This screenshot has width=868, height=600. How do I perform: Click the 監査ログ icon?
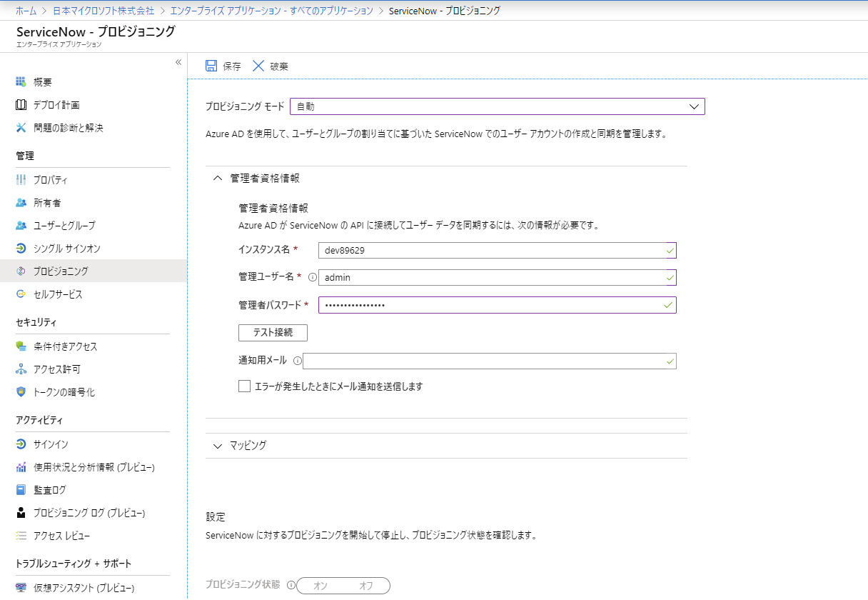tap(21, 490)
